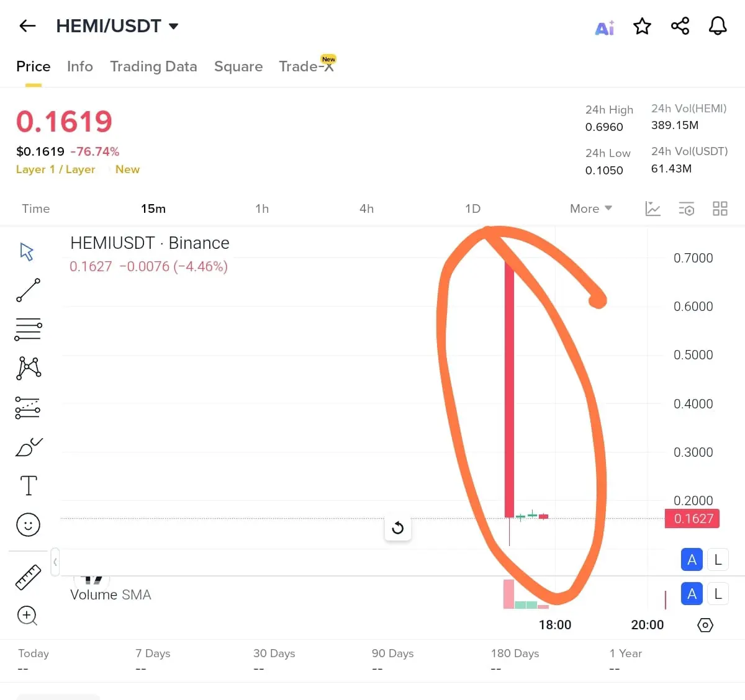The height and width of the screenshot is (700, 745).
Task: Select the 4h interval
Action: [x=366, y=209]
